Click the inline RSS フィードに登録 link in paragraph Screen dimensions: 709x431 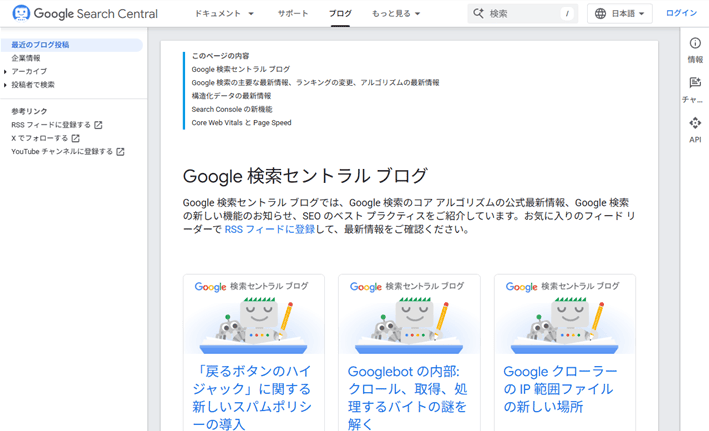(269, 229)
